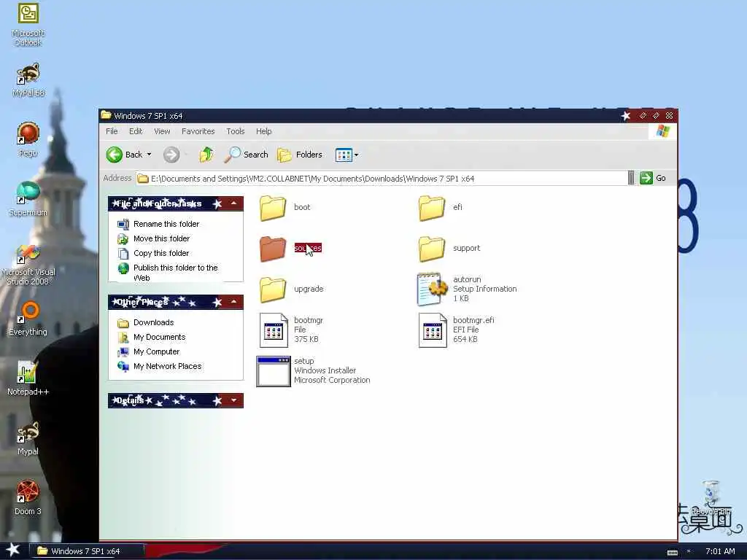Image resolution: width=747 pixels, height=560 pixels.
Task: Open Microsoft Outlook desktop shortcut
Action: click(x=28, y=24)
